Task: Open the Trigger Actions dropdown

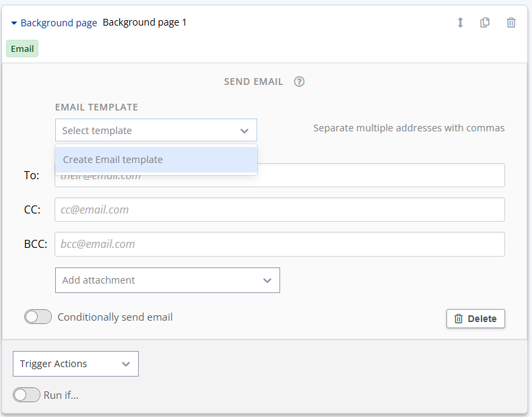Action: (x=75, y=364)
